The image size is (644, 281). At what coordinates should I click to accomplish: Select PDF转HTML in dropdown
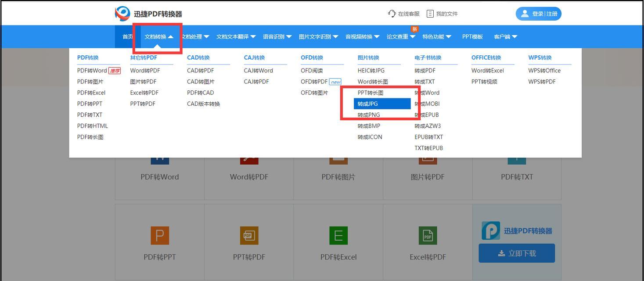tap(93, 126)
